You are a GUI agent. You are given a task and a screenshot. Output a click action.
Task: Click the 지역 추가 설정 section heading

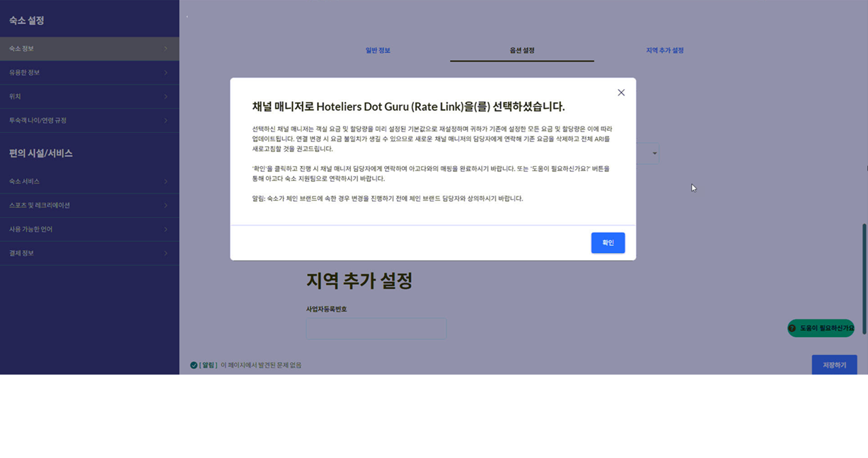(x=359, y=281)
